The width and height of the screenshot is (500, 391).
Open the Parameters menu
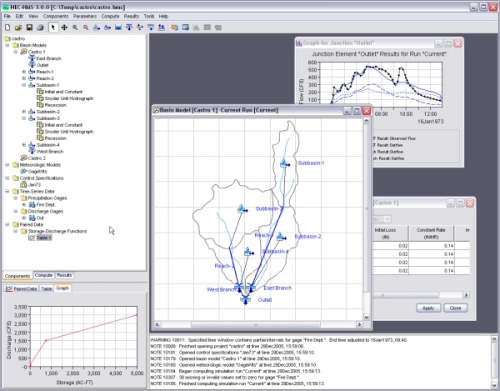click(x=85, y=16)
